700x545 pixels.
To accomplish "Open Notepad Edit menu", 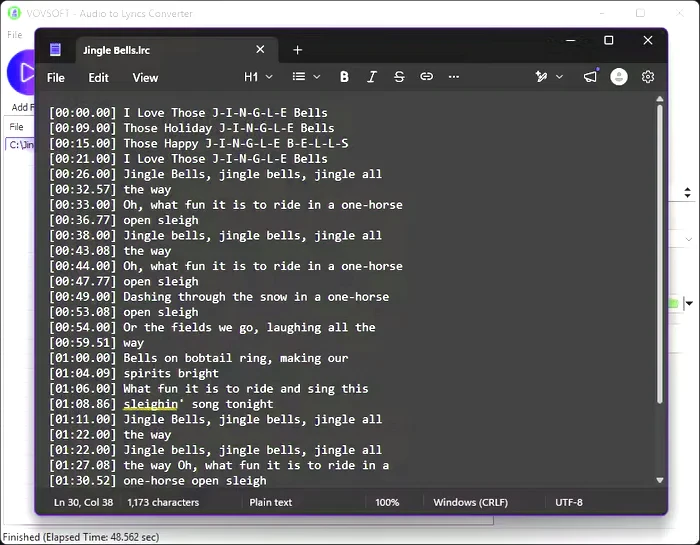I will (x=98, y=78).
